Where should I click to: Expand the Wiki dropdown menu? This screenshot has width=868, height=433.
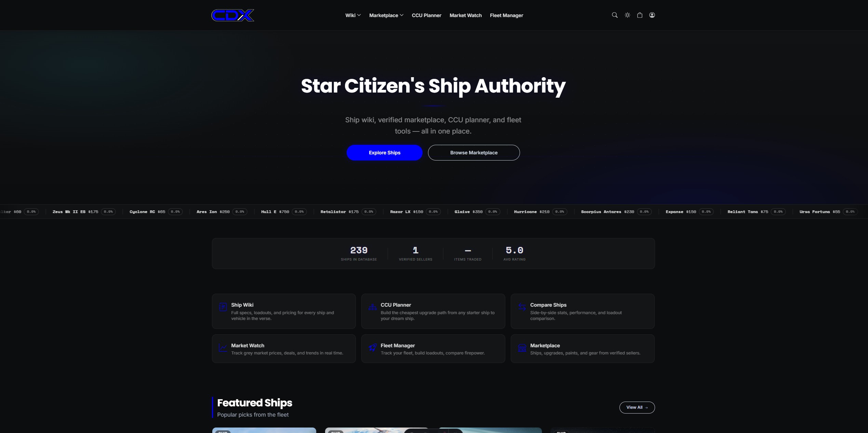coord(353,15)
